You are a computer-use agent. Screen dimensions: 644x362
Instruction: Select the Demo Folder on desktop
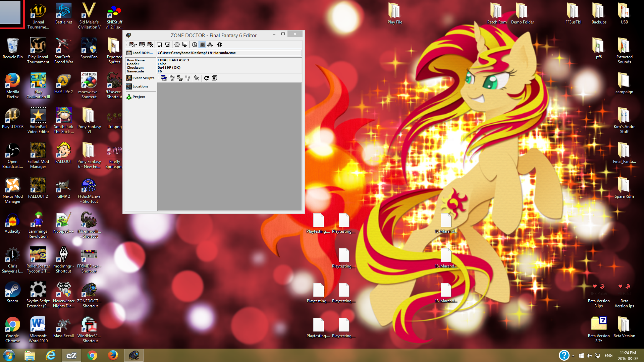(x=523, y=14)
